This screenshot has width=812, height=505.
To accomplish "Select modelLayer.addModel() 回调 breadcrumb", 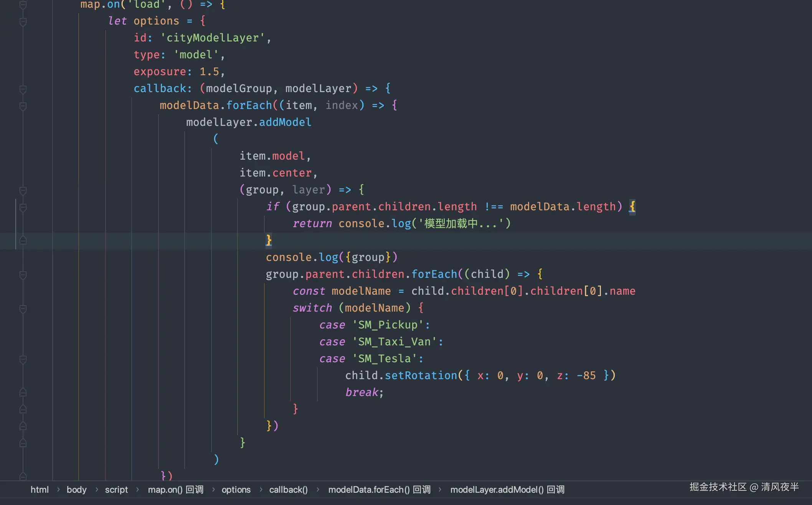I will [507, 490].
